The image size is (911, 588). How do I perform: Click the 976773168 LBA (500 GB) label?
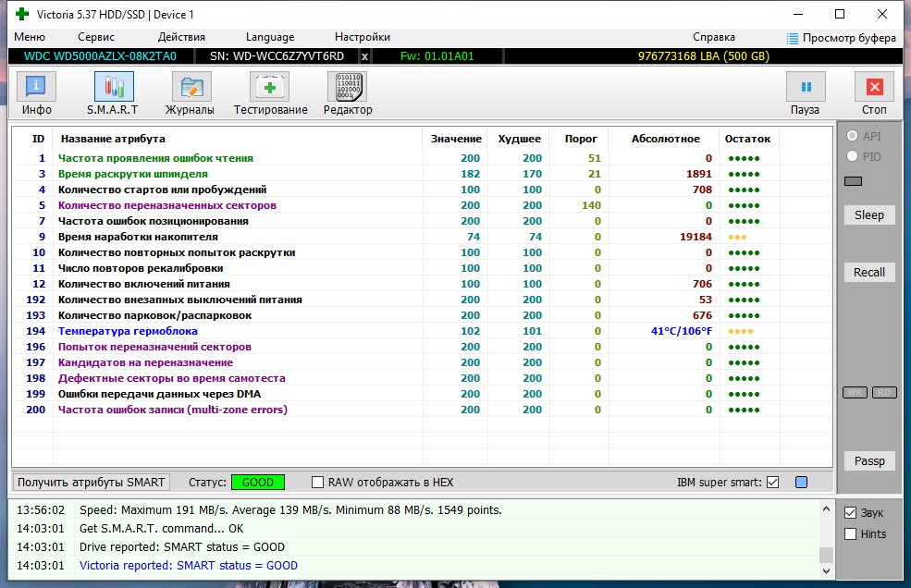704,56
